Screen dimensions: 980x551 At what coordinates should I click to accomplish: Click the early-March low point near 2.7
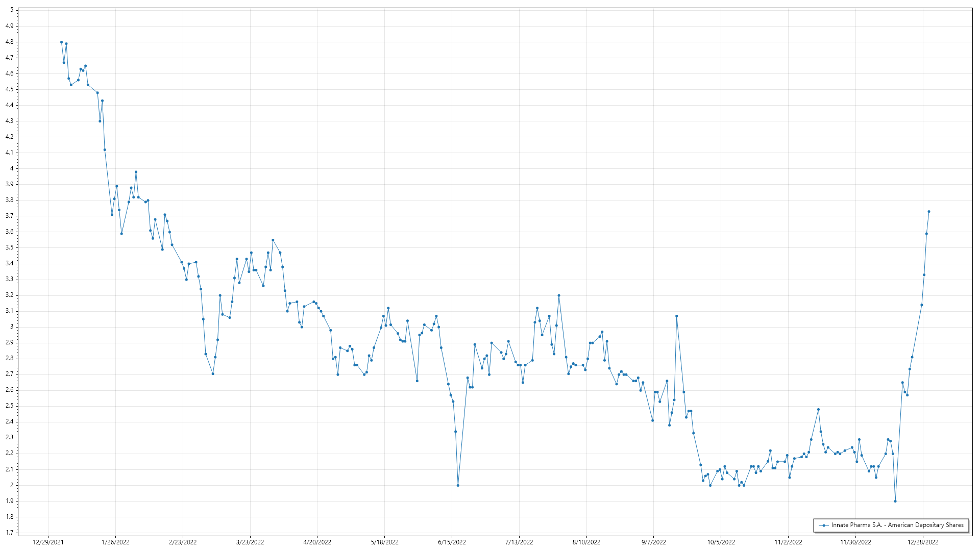(x=213, y=374)
